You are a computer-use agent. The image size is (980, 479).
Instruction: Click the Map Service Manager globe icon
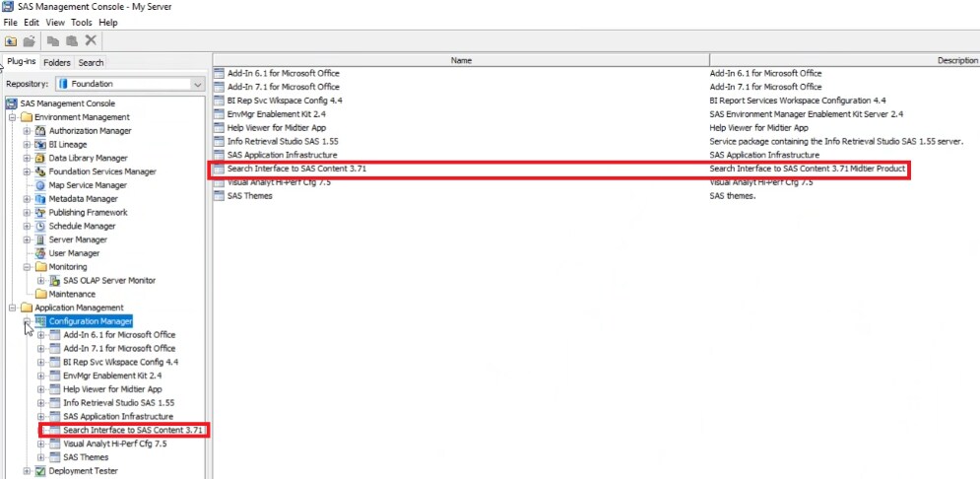tap(40, 185)
